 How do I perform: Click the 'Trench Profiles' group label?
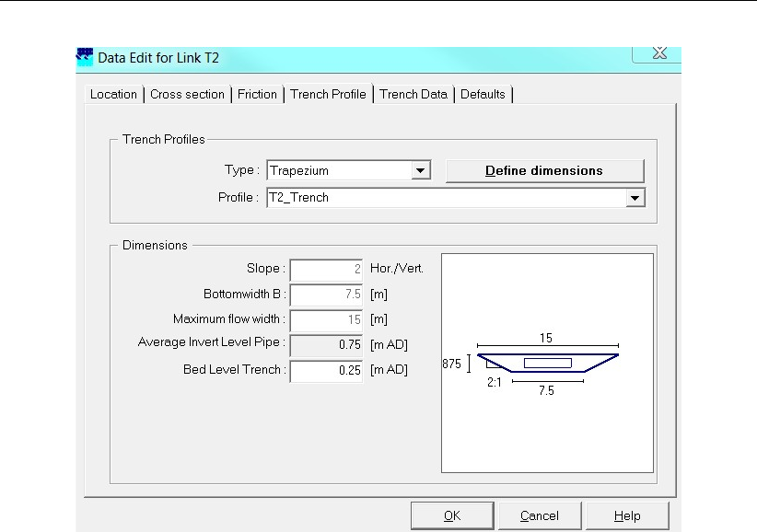click(164, 139)
